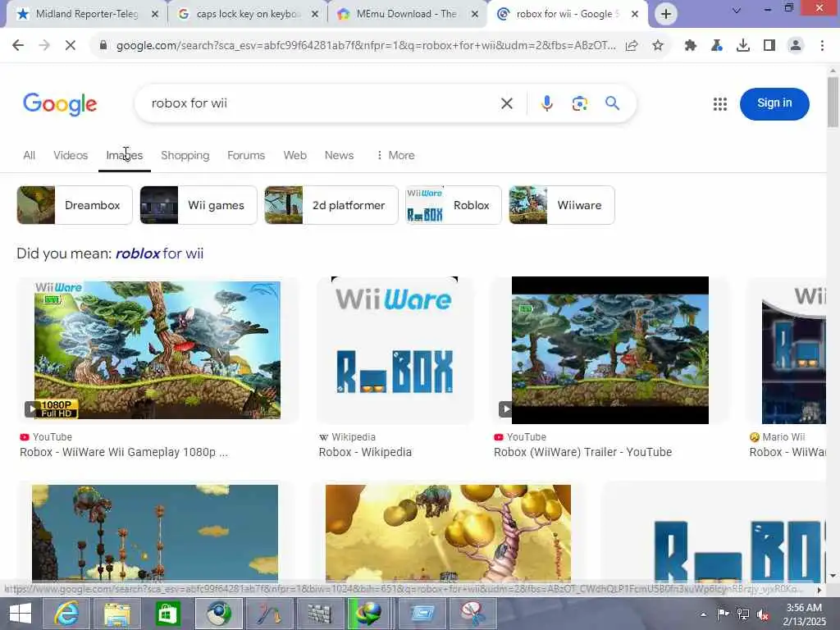Click the Google logo
This screenshot has width=840, height=630.
(60, 104)
